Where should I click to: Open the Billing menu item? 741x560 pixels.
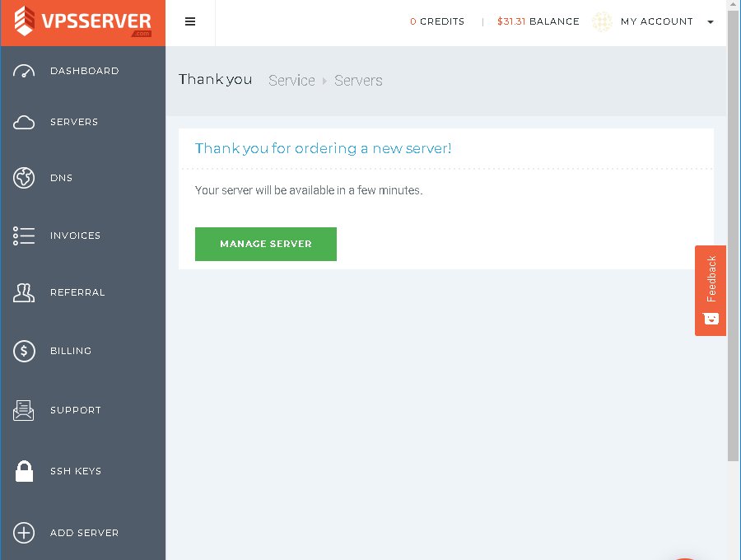[82, 351]
